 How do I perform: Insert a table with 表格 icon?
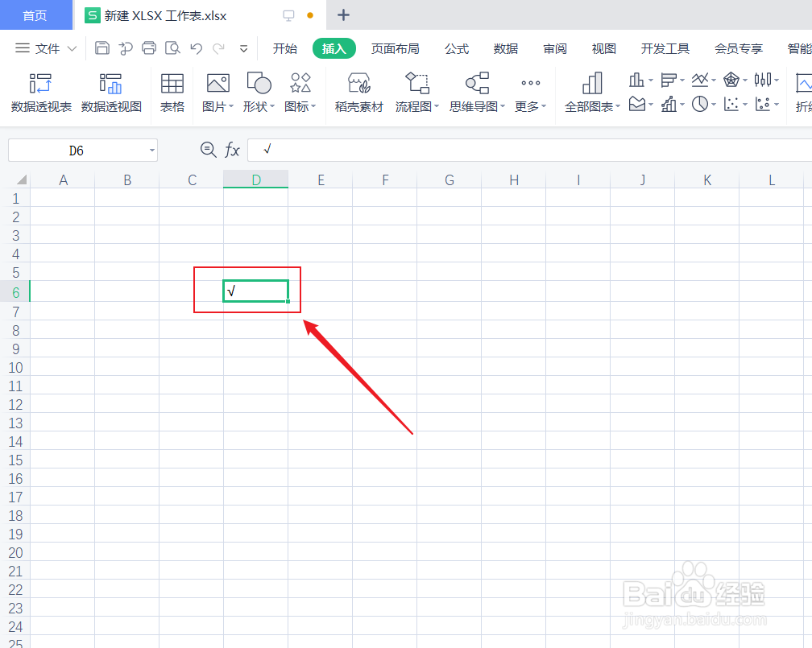tap(172, 84)
